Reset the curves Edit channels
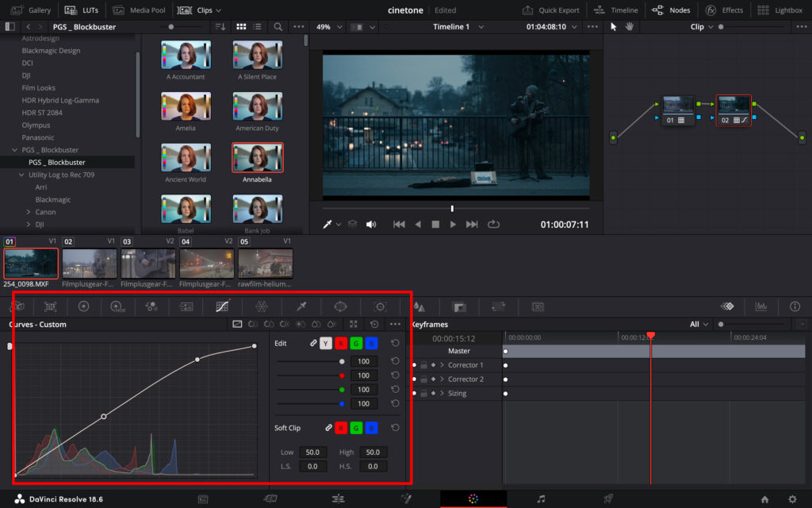 pos(395,344)
